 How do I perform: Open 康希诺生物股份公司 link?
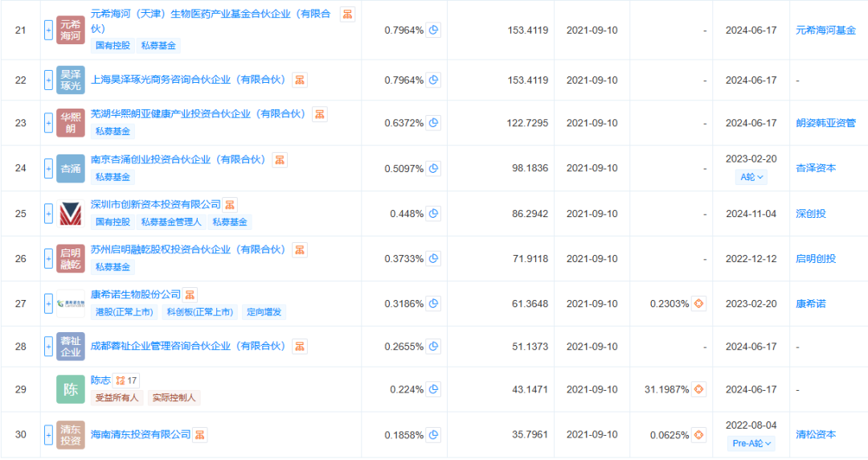(136, 294)
